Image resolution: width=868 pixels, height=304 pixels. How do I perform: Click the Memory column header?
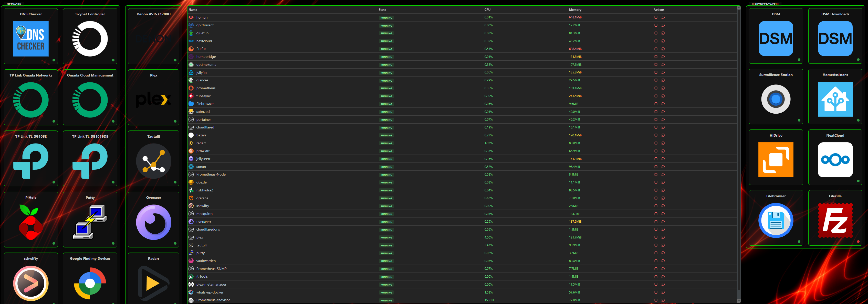pos(575,10)
